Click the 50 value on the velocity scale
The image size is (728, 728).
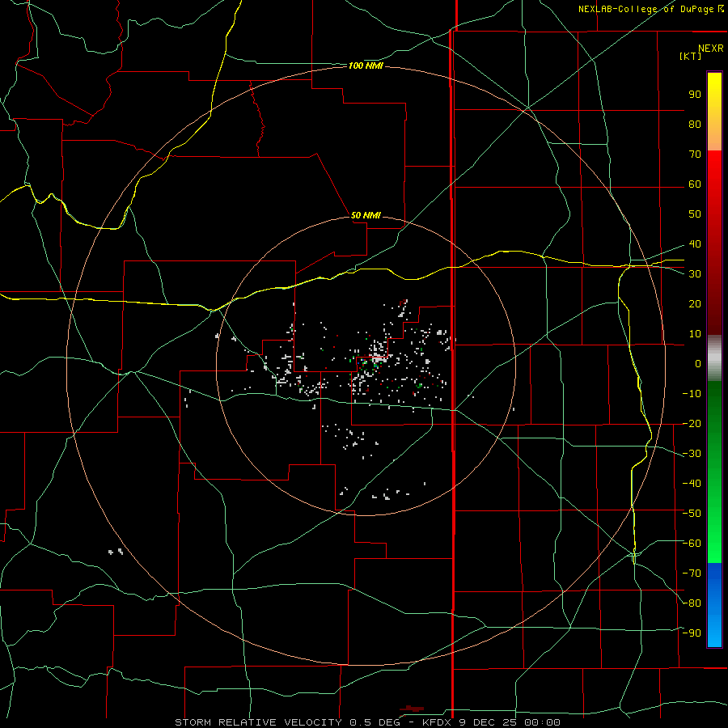[695, 214]
